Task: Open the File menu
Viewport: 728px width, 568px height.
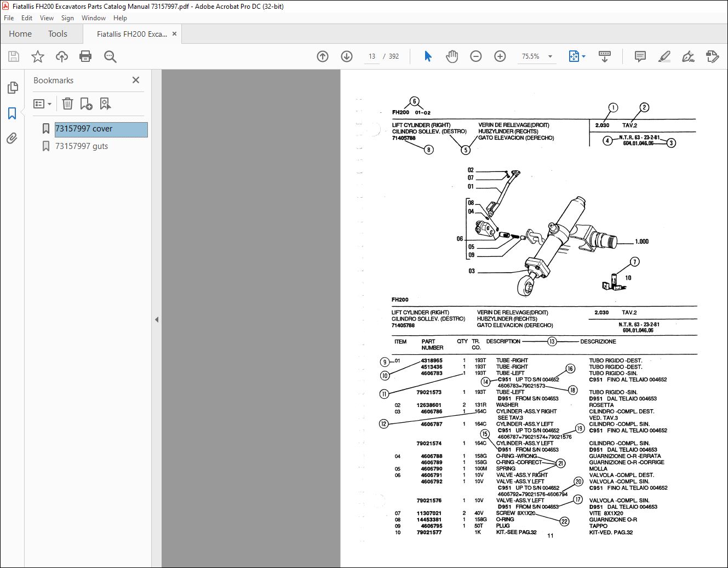Action: click(9, 18)
